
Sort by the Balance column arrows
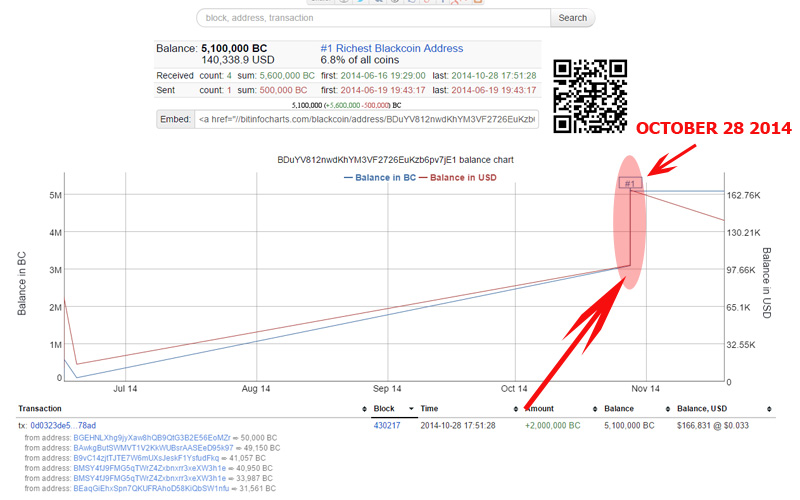click(668, 409)
